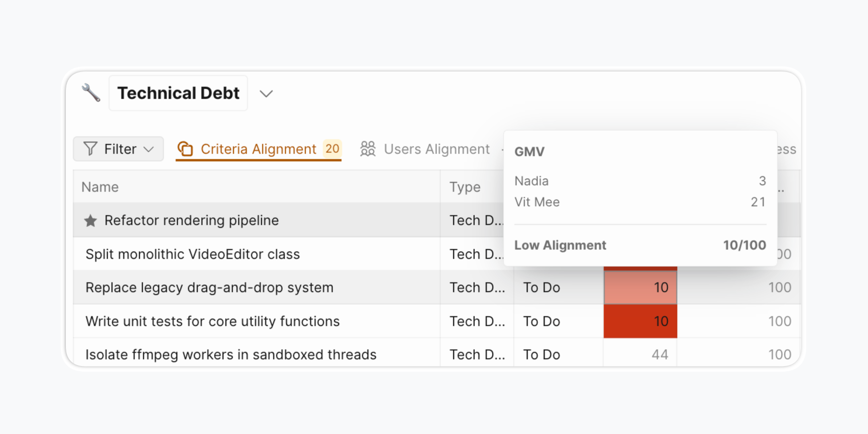Viewport: 868px width, 434px height.
Task: Click the dark red score cell showing 10
Action: point(640,321)
